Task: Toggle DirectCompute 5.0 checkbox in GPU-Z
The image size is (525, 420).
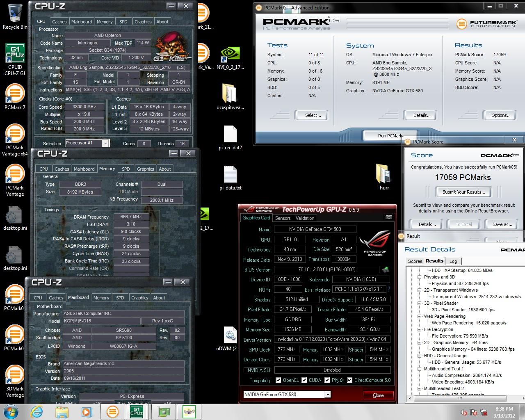Action: point(350,380)
